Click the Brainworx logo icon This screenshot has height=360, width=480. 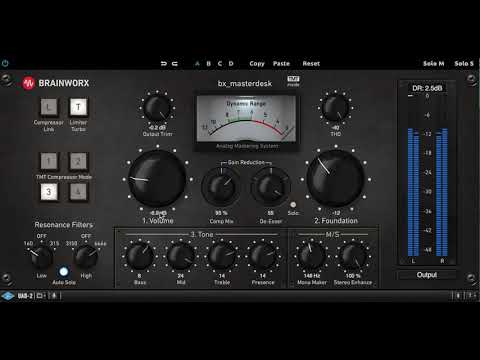(x=29, y=83)
